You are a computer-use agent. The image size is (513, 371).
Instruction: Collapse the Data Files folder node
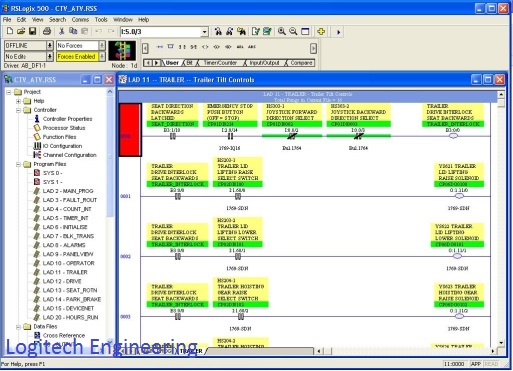18,327
